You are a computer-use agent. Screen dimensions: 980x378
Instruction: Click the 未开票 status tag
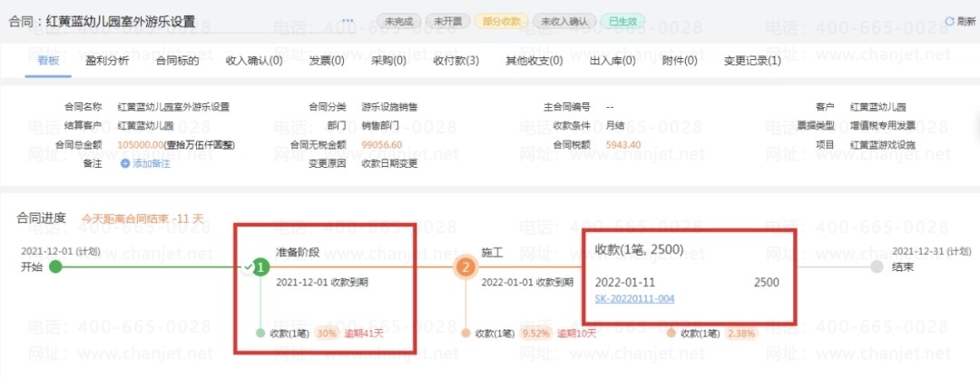coord(448,21)
